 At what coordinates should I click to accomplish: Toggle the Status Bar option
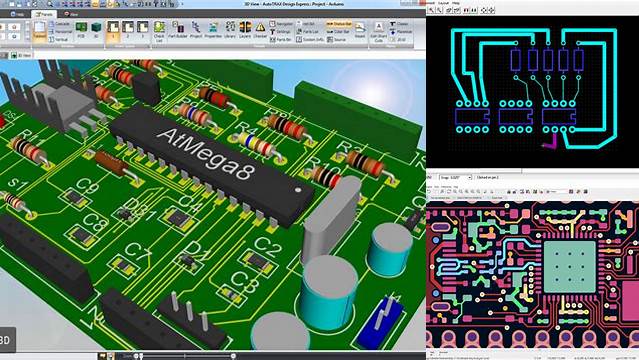339,24
